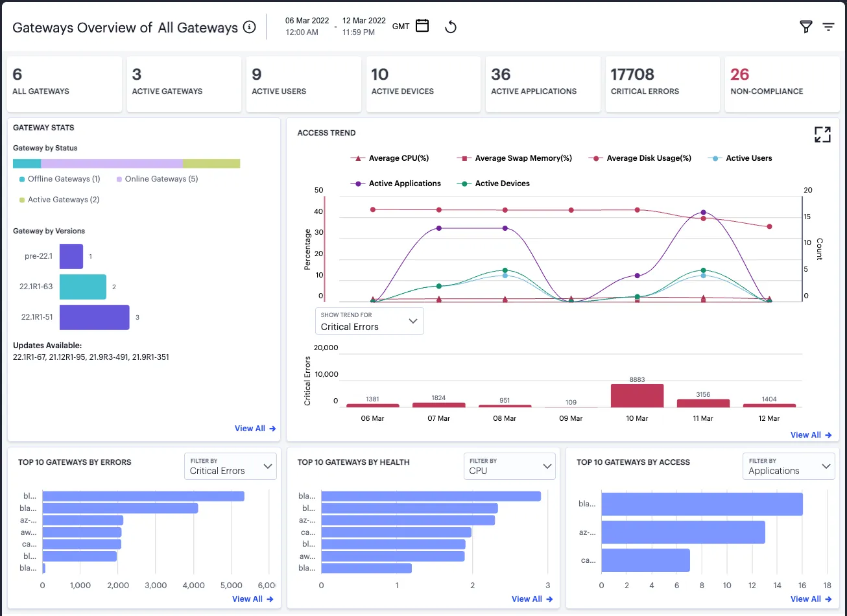Image resolution: width=847 pixels, height=616 pixels.
Task: Open the All Gateways summary card
Action: coord(65,84)
